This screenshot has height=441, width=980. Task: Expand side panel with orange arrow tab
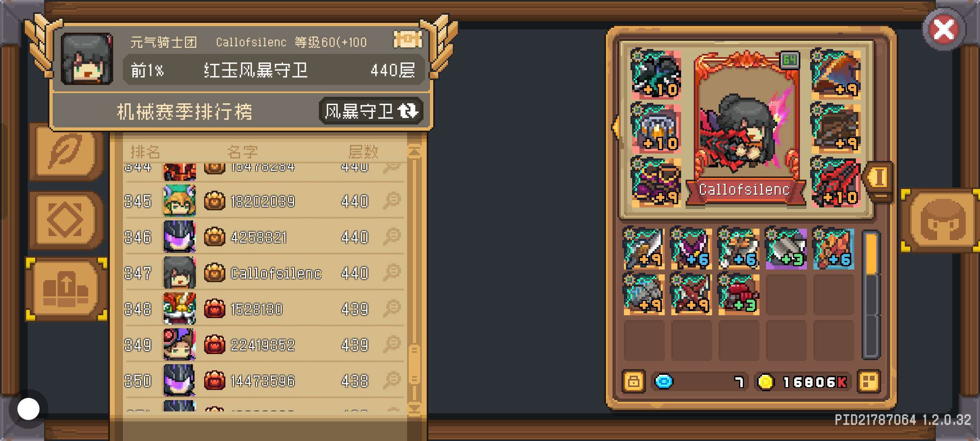point(878,178)
